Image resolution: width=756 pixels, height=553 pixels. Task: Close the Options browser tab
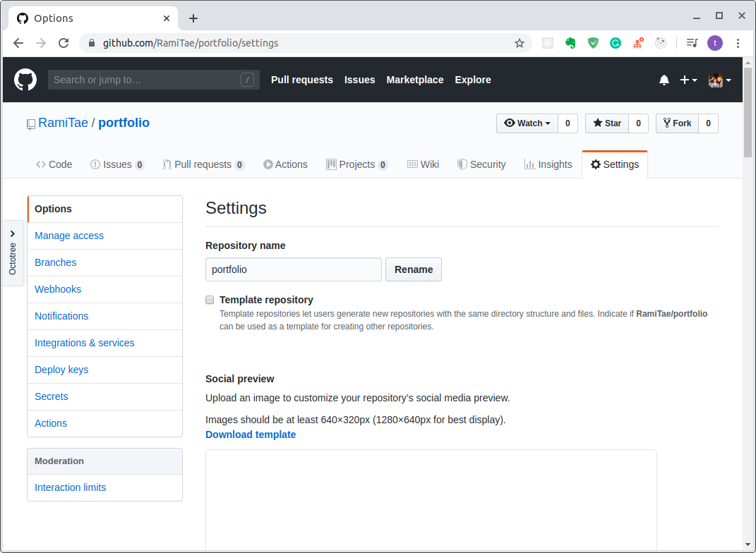click(167, 18)
